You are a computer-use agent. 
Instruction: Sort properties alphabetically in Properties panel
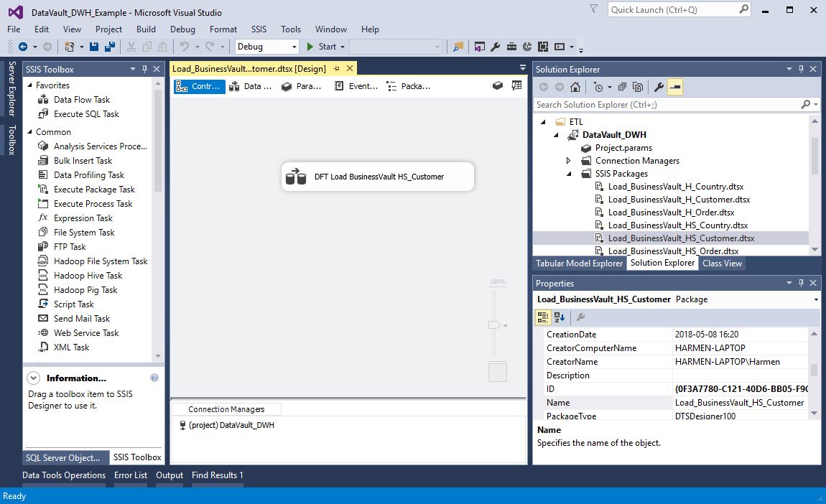pos(560,317)
